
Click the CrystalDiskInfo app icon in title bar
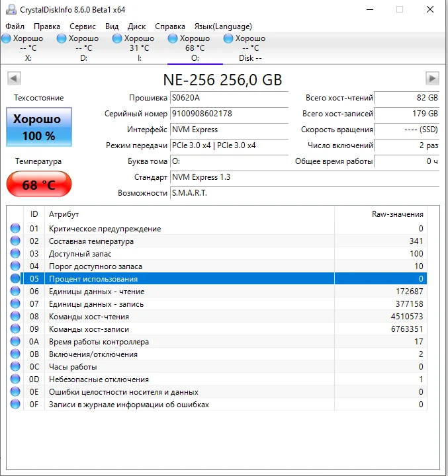(11, 9)
